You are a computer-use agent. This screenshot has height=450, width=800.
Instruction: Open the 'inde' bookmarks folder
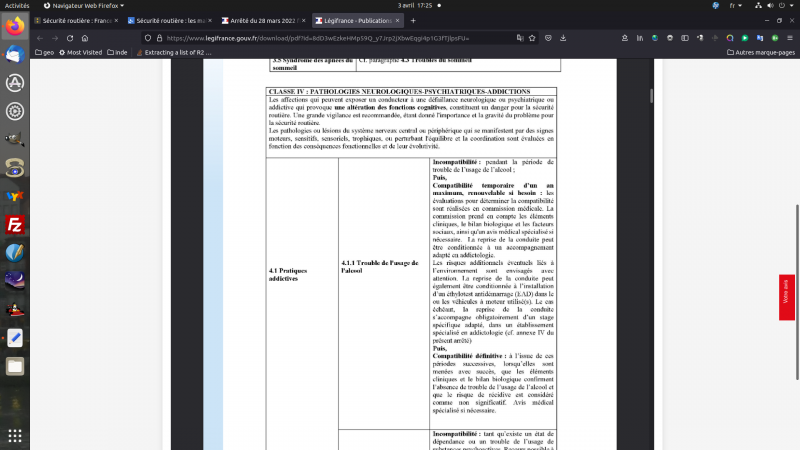click(117, 53)
